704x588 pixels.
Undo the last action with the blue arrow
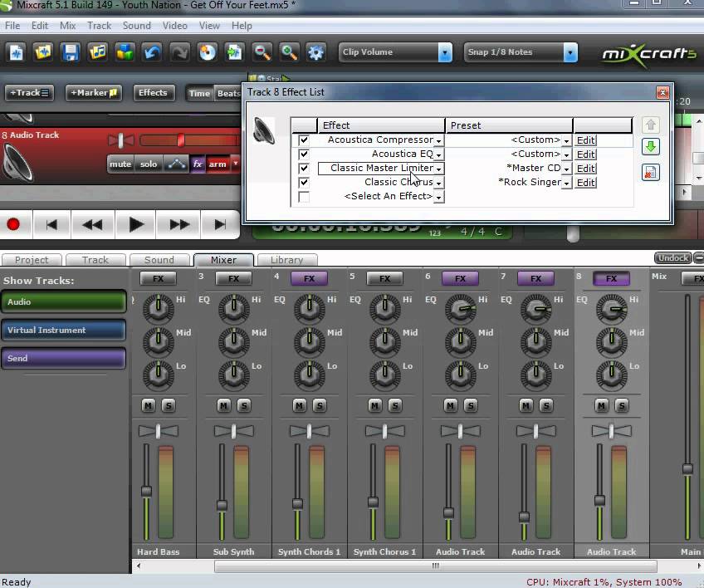(152, 52)
